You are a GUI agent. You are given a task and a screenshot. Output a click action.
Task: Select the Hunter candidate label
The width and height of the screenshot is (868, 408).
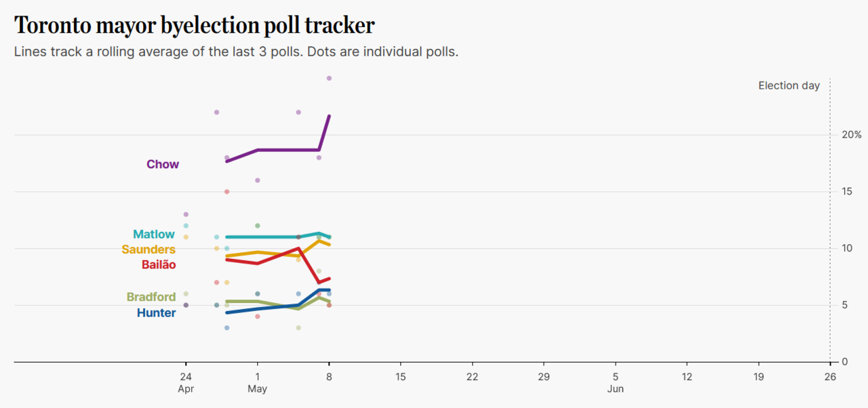[x=156, y=313]
